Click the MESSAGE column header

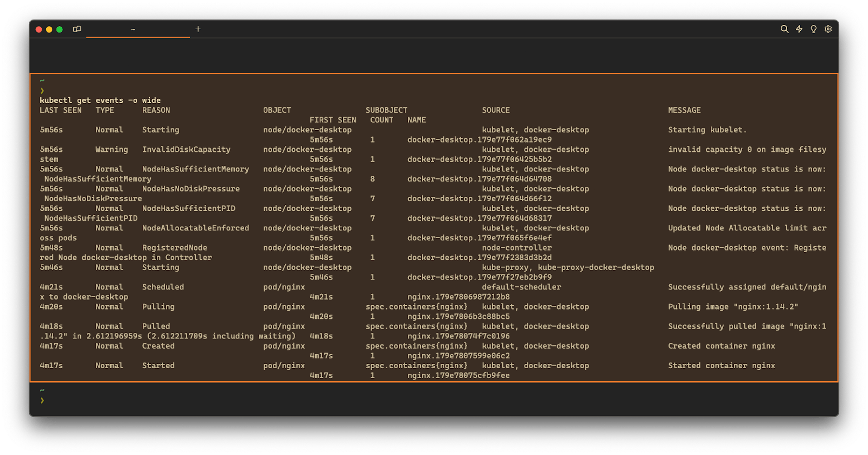(684, 110)
